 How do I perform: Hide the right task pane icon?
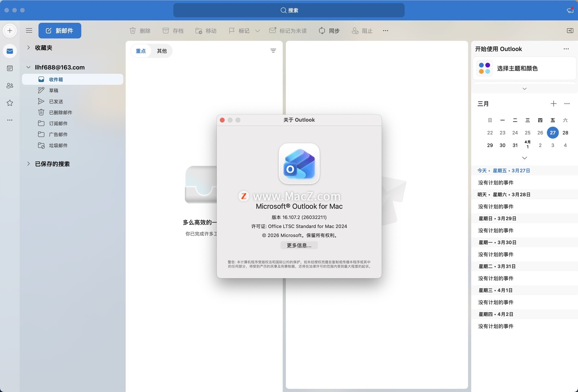(x=570, y=31)
